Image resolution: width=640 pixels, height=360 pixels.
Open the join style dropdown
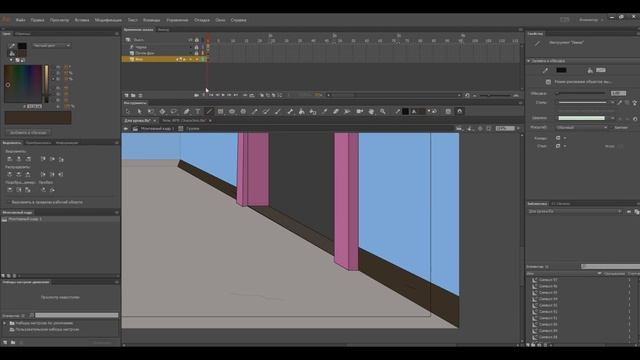tap(561, 146)
